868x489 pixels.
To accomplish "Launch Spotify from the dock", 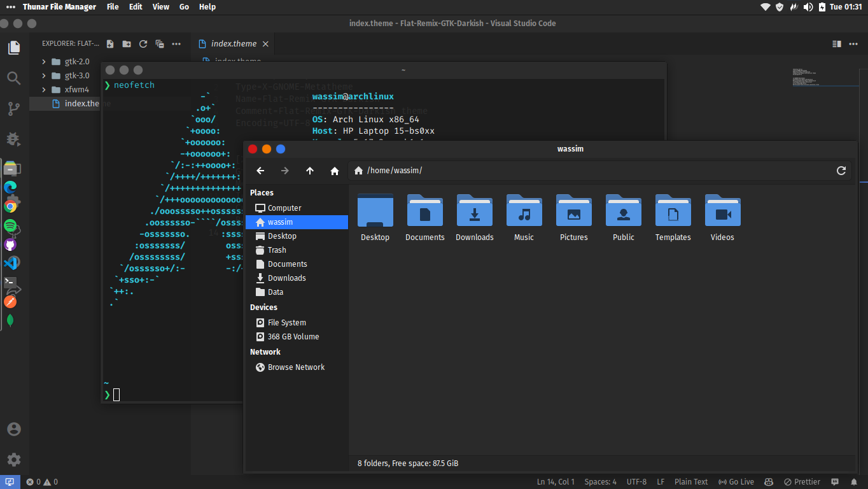I will click(x=11, y=225).
